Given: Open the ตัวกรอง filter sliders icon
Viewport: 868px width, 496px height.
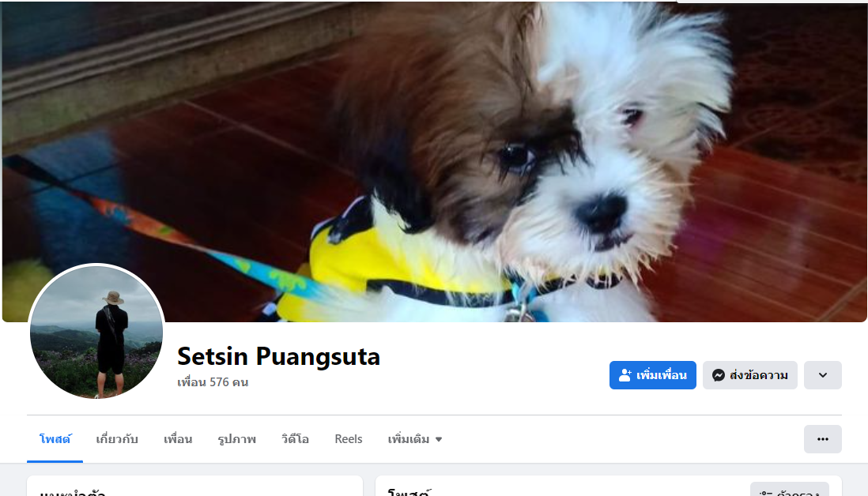Looking at the screenshot, I should 766,492.
